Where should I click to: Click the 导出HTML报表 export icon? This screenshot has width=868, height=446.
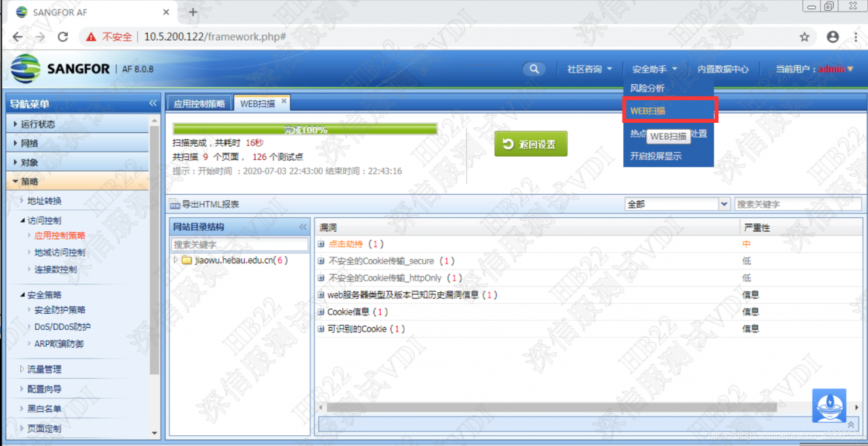[x=175, y=204]
